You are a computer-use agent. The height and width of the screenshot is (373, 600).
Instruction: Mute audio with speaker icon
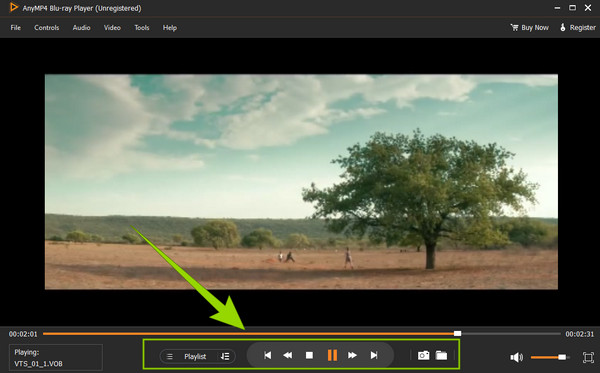[x=516, y=357]
